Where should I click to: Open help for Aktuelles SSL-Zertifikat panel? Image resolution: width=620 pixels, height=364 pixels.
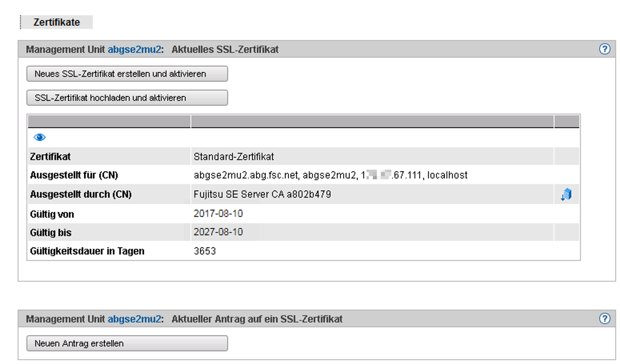[604, 49]
